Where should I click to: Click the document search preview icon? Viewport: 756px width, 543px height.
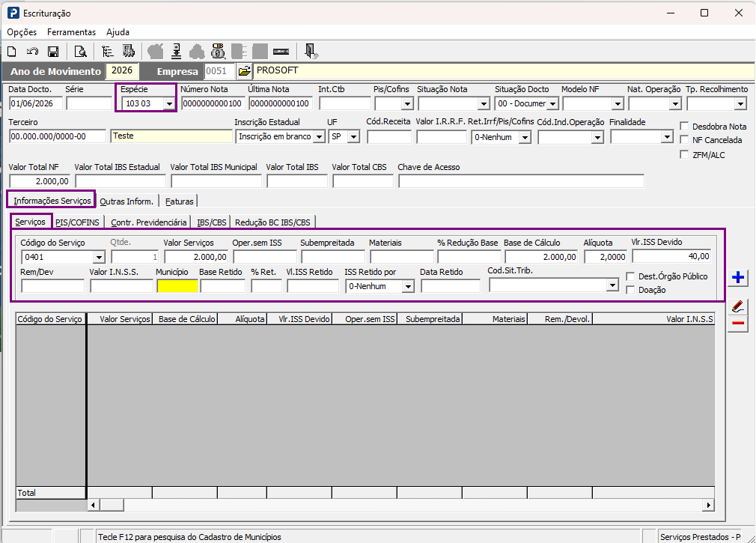[81, 51]
